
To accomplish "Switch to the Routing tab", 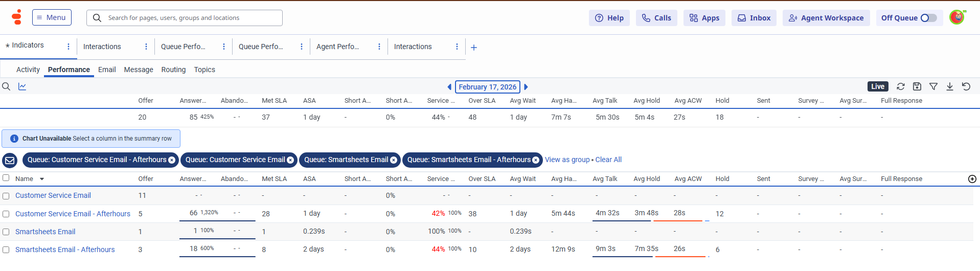I will point(173,70).
